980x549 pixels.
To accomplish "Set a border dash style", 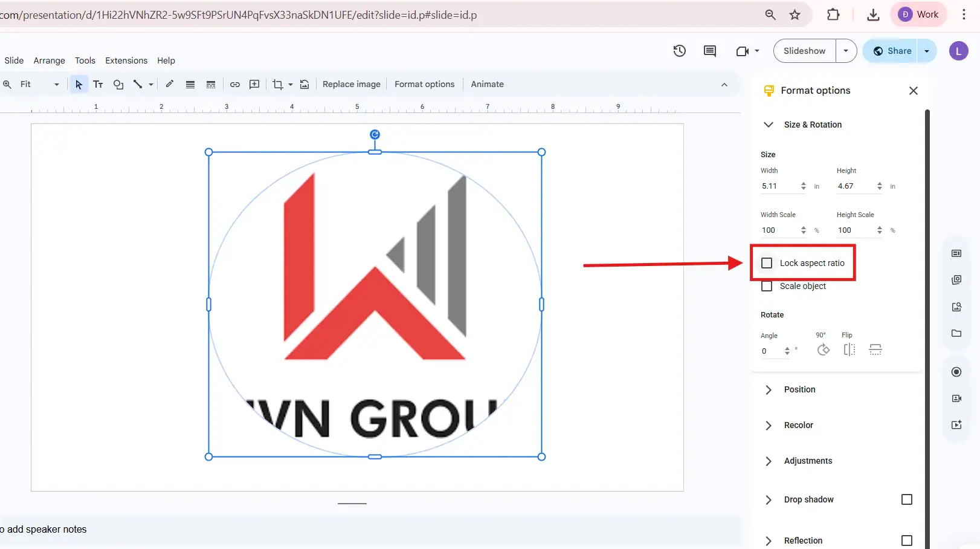I will pos(210,84).
